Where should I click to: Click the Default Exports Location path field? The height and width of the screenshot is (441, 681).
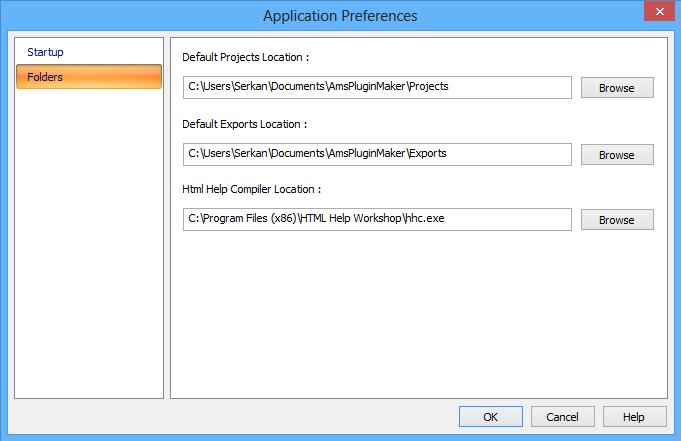point(377,154)
